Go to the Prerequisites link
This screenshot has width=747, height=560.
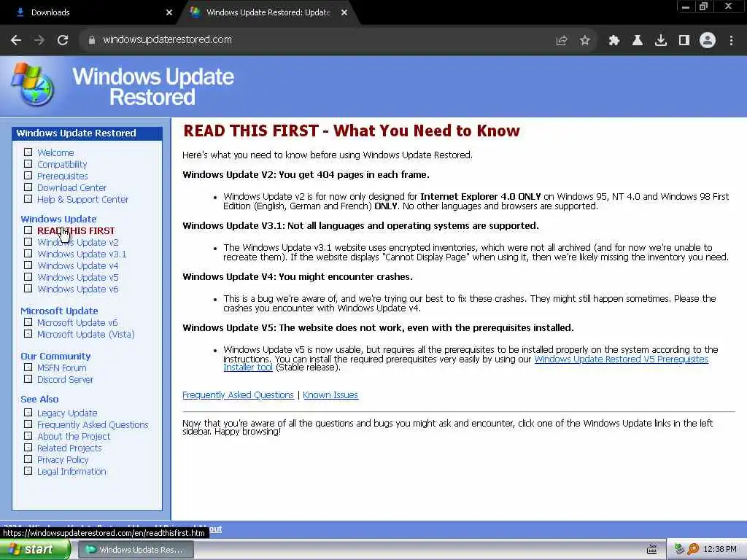click(x=63, y=176)
